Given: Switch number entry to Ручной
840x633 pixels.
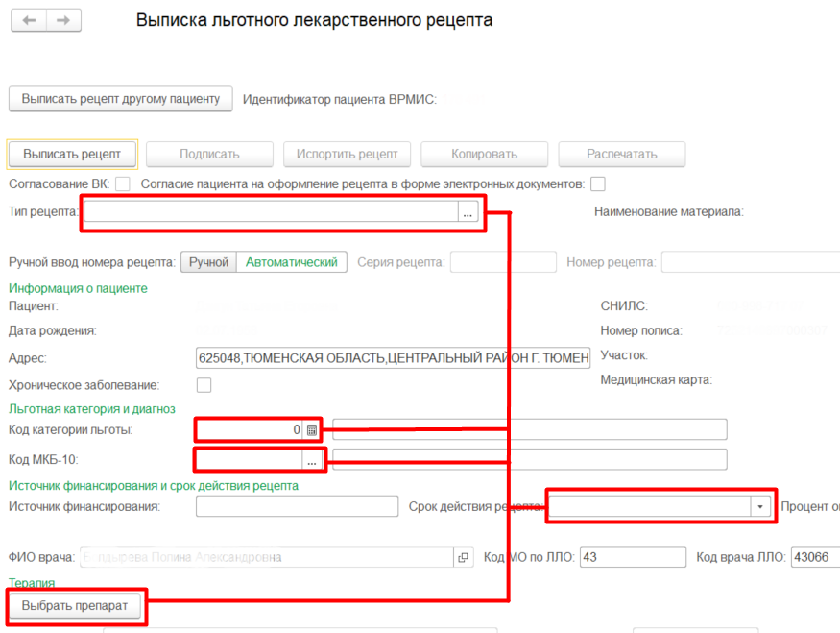Looking at the screenshot, I should click(x=208, y=262).
